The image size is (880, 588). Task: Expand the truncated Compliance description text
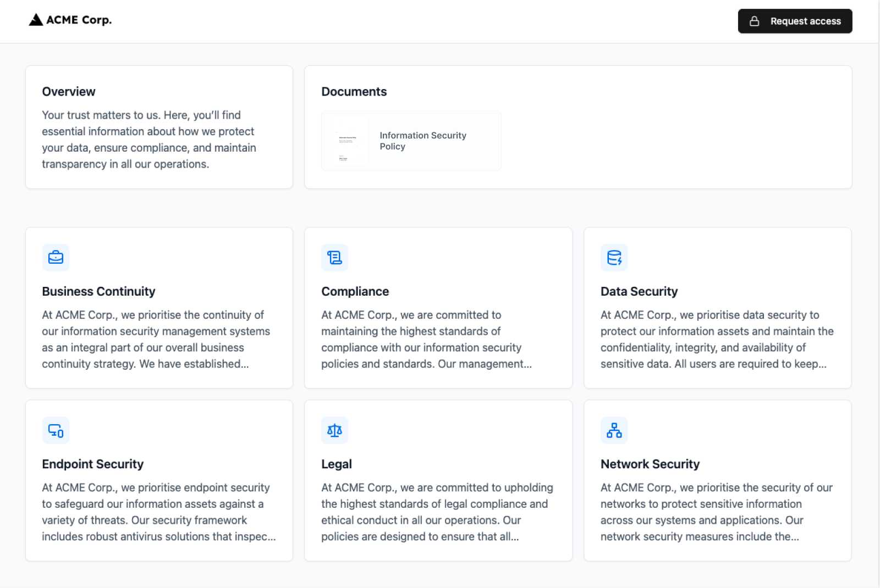(426, 339)
